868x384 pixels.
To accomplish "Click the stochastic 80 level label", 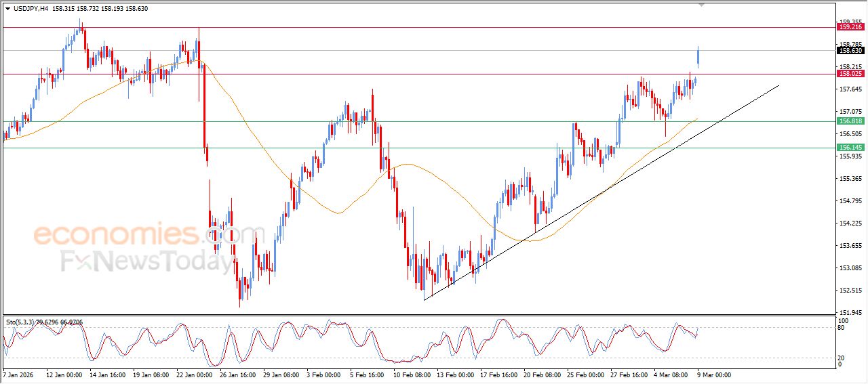I will click(842, 328).
